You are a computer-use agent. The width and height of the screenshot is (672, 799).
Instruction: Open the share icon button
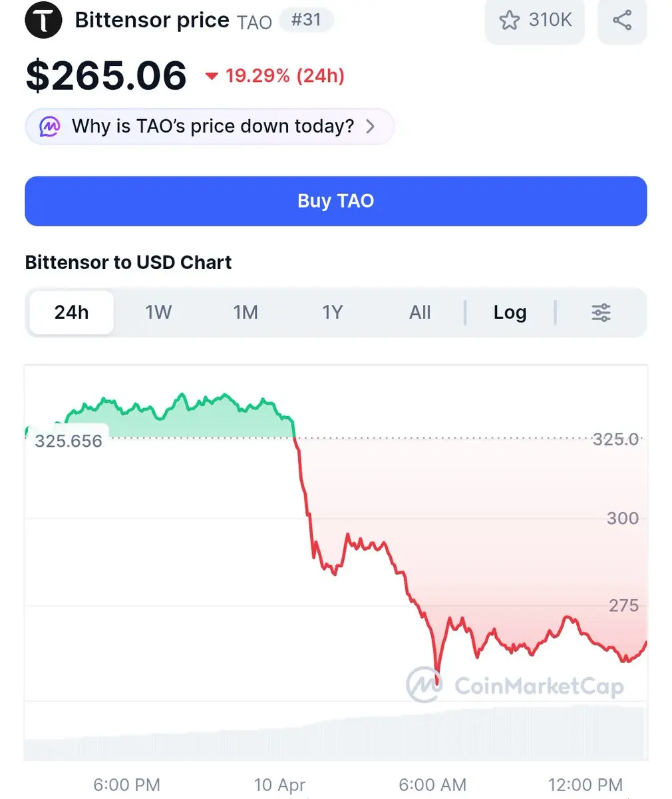(x=622, y=21)
